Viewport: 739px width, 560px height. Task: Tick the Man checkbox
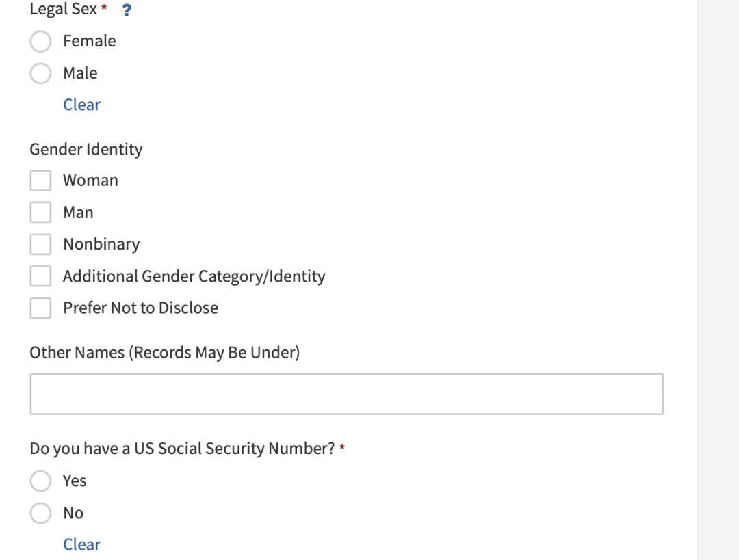click(x=40, y=213)
